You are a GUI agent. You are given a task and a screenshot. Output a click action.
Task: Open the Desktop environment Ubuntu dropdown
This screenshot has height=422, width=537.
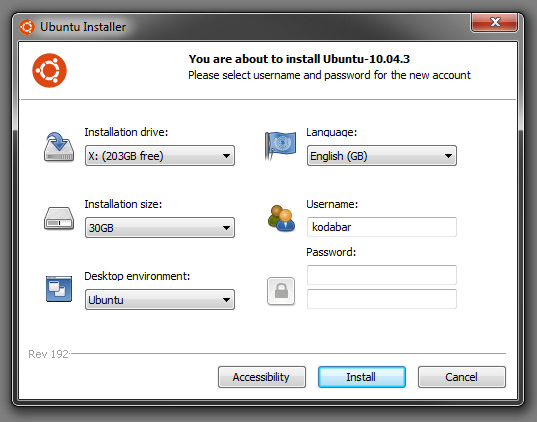(x=160, y=300)
